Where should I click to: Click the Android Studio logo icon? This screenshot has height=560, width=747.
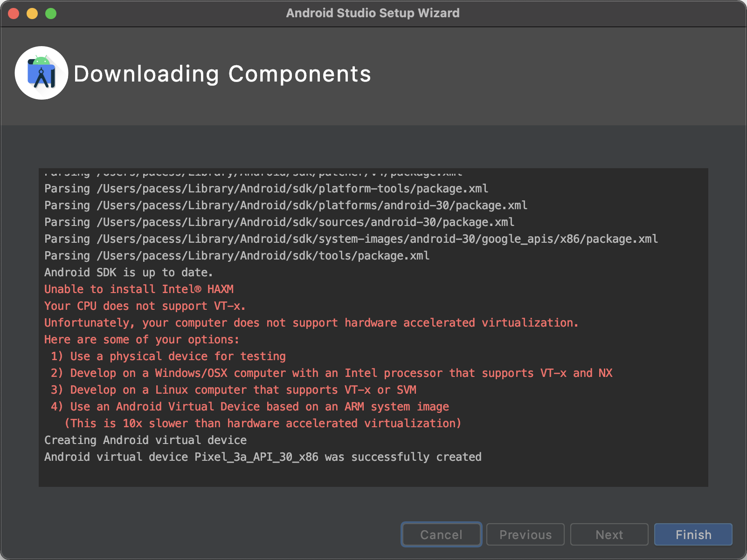[x=41, y=73]
